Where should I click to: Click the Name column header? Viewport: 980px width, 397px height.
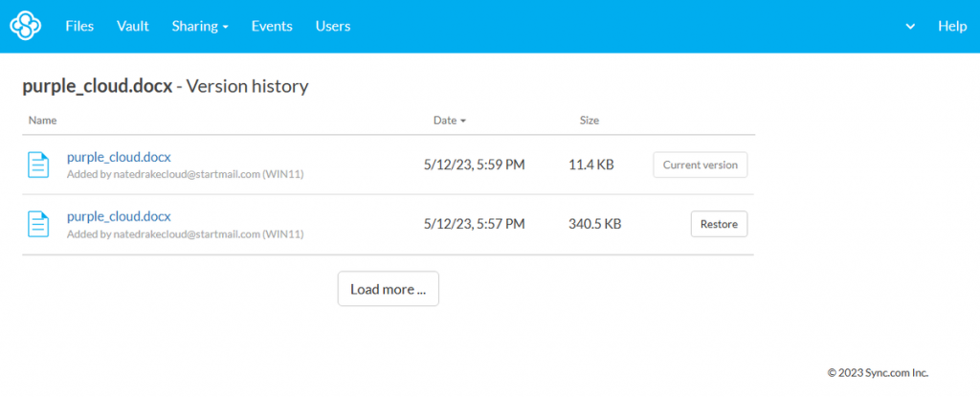click(x=43, y=121)
